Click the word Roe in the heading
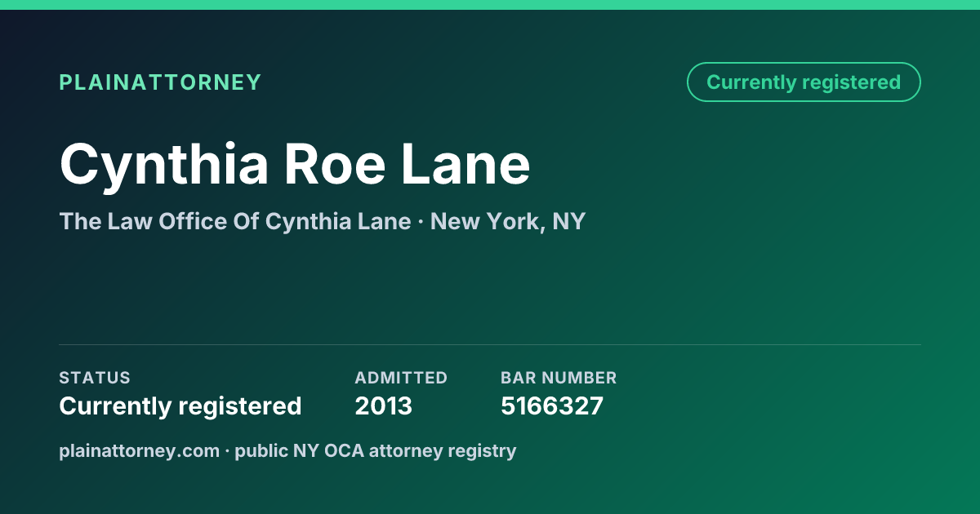This screenshot has height=514, width=980. (x=335, y=165)
